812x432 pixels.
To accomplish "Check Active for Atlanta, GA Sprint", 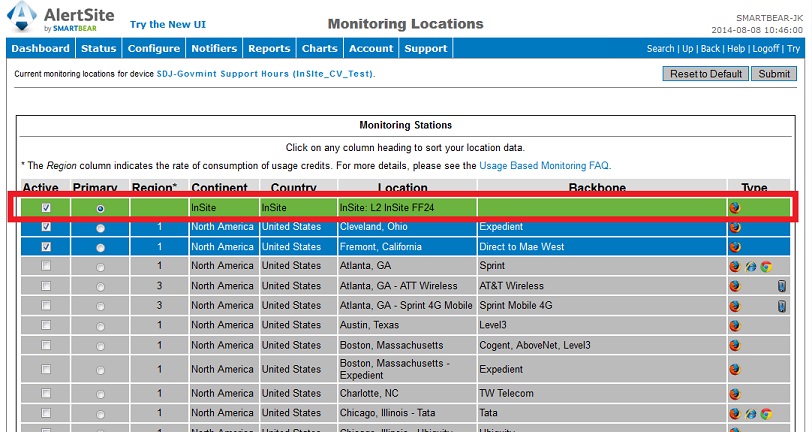I will (46, 266).
